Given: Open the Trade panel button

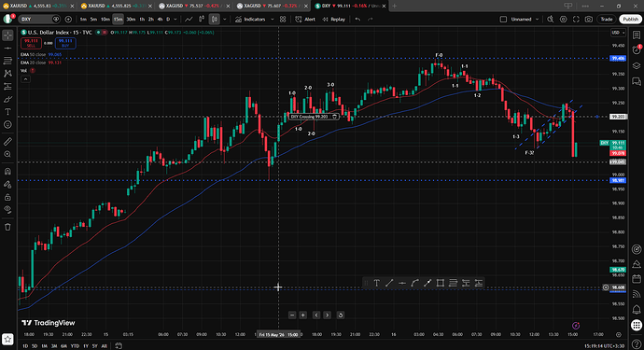Looking at the screenshot, I should coord(607,20).
